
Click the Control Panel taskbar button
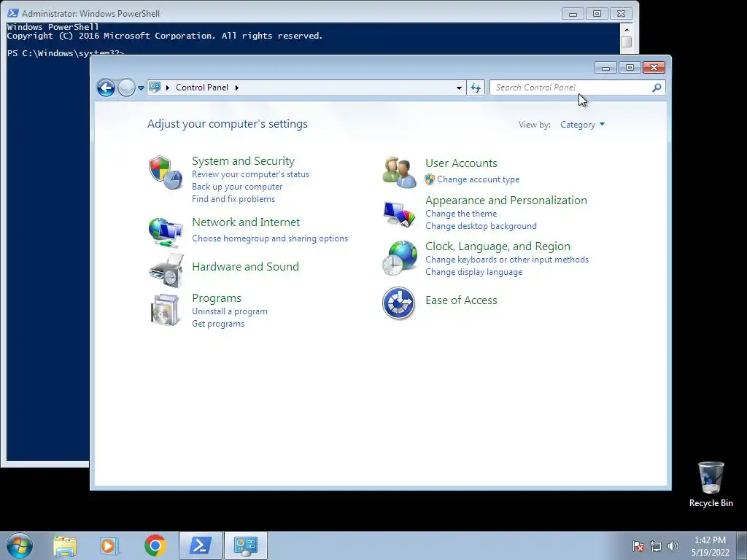tap(246, 545)
